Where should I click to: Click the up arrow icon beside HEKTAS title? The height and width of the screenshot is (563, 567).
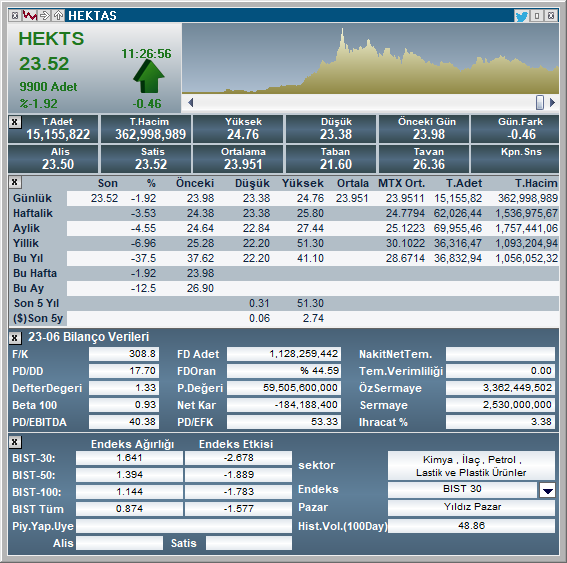(x=58, y=16)
